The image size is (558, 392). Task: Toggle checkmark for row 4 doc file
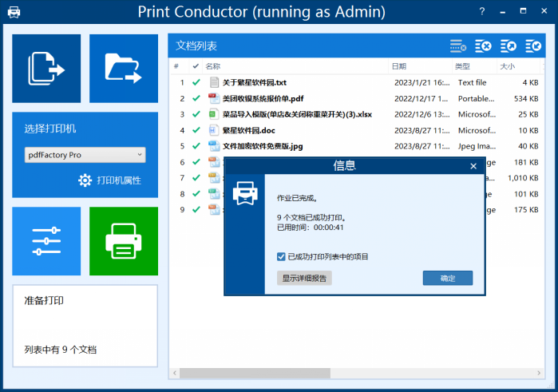pyautogui.click(x=196, y=130)
